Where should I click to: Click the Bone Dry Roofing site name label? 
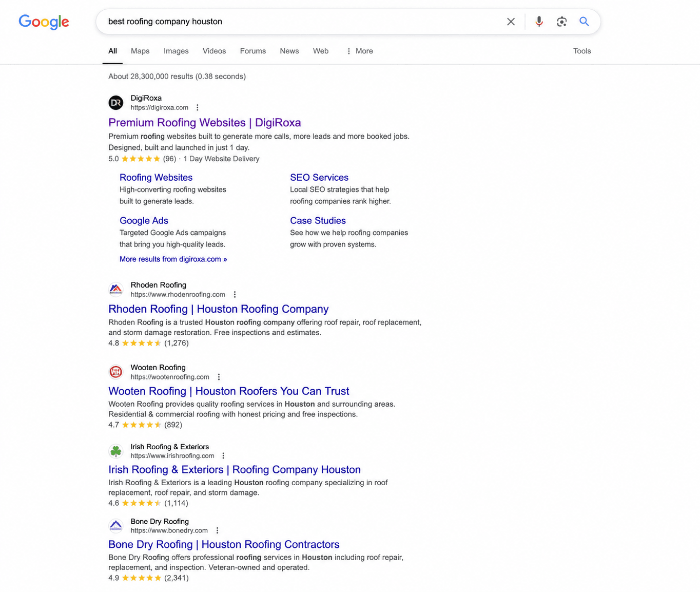tap(160, 522)
